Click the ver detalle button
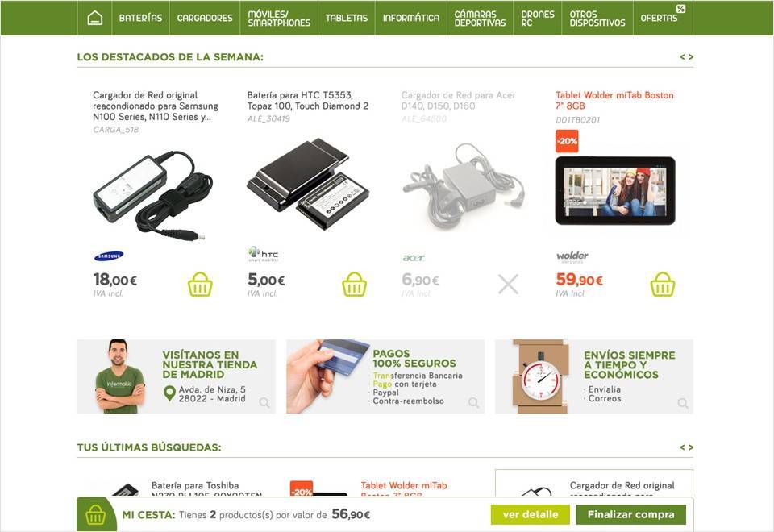Viewport: 774px width, 532px height. click(x=531, y=515)
